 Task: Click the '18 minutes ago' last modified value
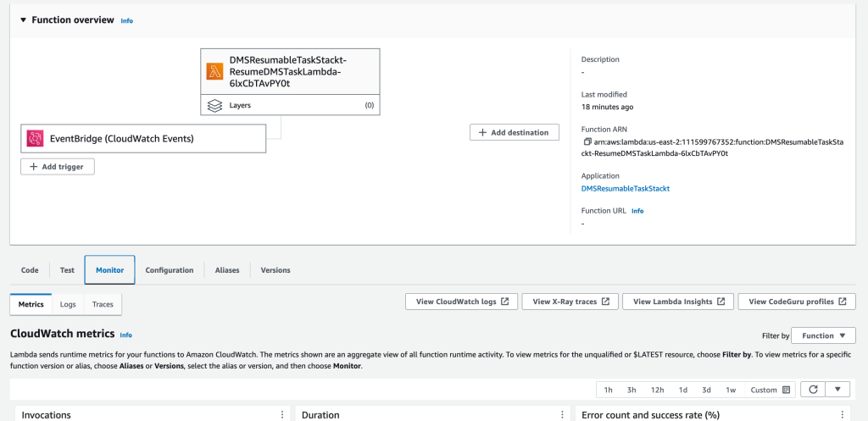(x=607, y=107)
